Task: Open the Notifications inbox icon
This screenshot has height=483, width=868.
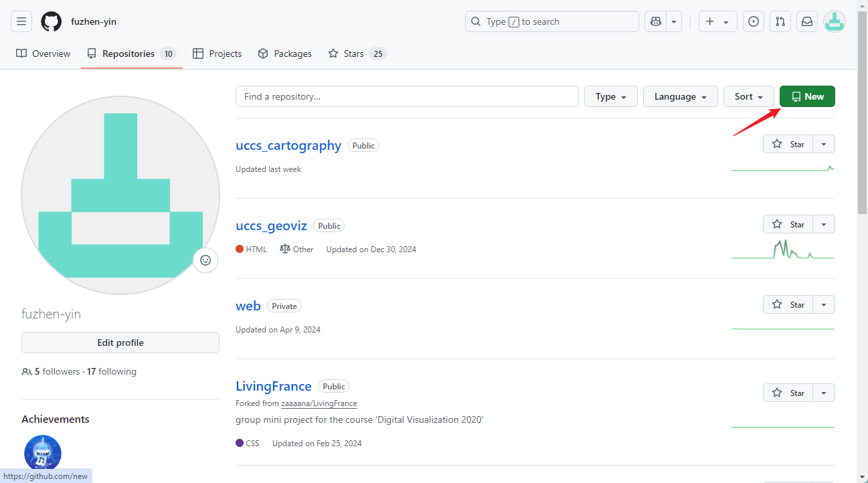Action: (x=807, y=21)
